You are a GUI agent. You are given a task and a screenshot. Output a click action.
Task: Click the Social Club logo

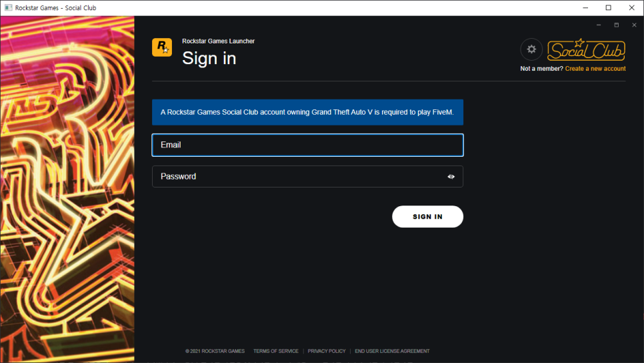click(x=586, y=50)
